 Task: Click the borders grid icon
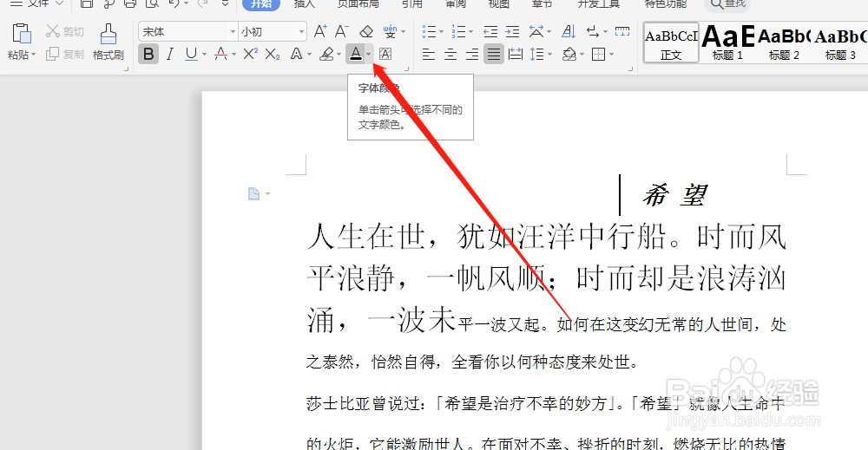click(x=598, y=54)
